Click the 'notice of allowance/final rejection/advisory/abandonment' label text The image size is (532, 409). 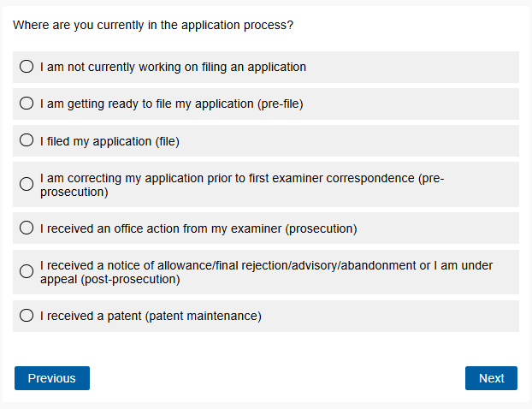point(257,265)
